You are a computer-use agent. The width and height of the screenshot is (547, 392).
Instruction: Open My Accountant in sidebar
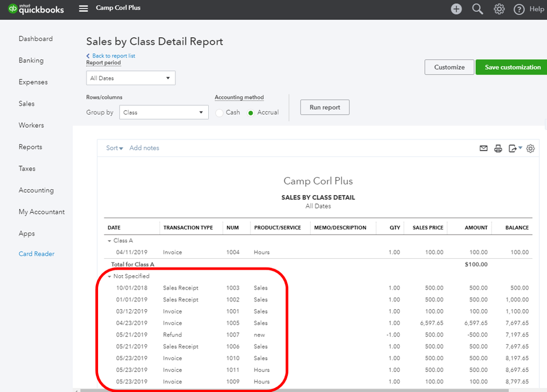42,212
